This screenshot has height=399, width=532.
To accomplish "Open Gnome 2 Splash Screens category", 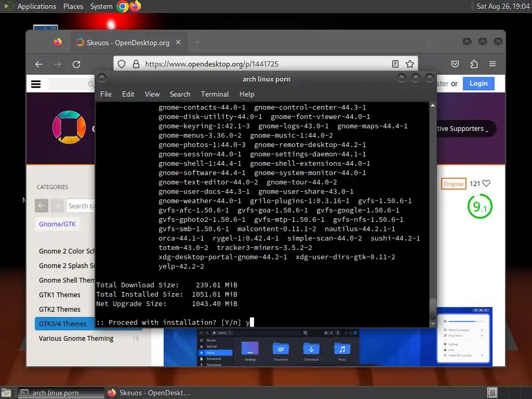I will tap(67, 265).
